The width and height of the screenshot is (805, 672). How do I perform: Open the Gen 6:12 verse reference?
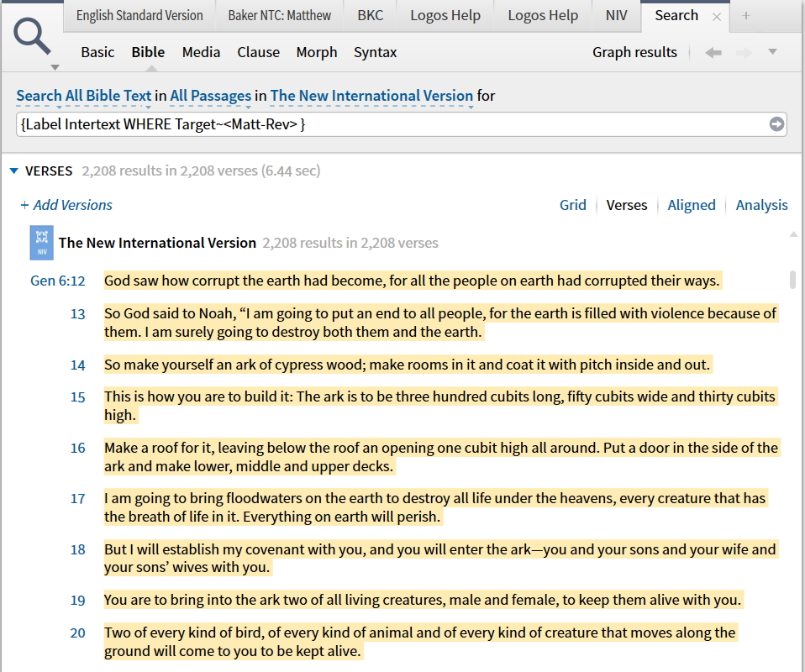pyautogui.click(x=57, y=281)
